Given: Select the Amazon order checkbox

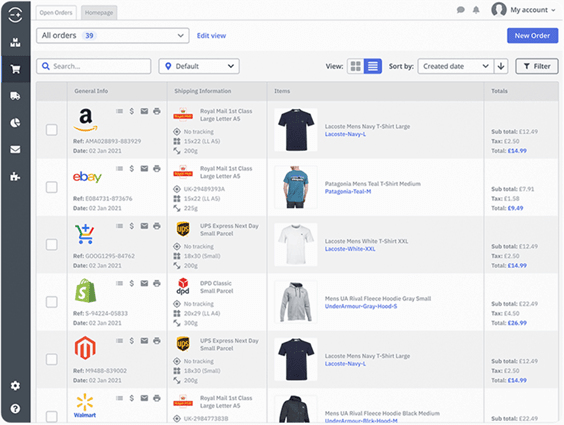Looking at the screenshot, I should pos(52,130).
